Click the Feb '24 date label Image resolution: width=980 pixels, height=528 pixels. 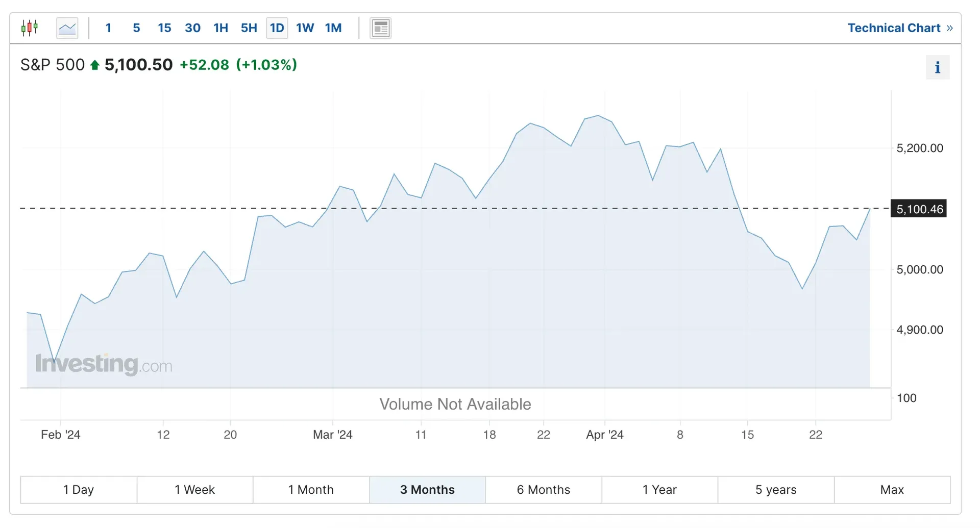pos(61,435)
